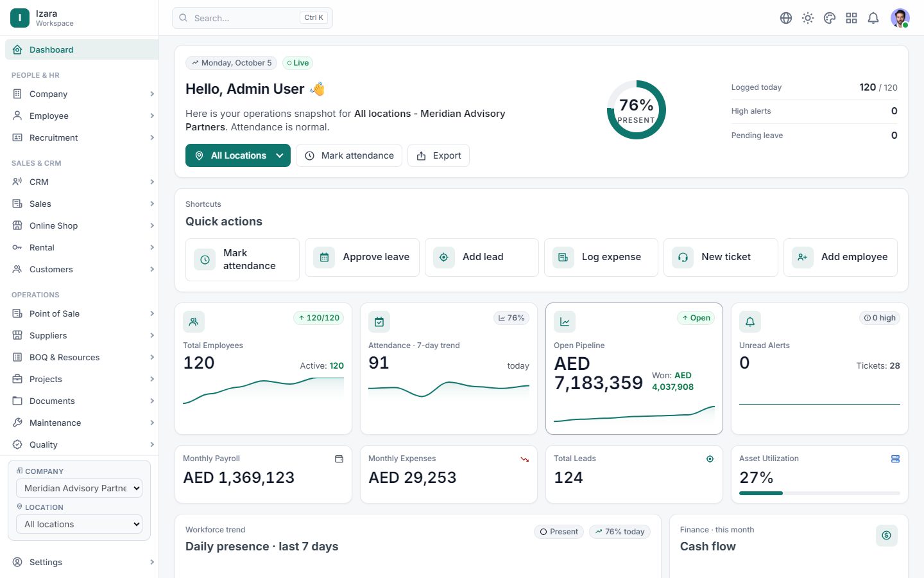Open the Location select dropdown
The width and height of the screenshot is (924, 578).
pyautogui.click(x=79, y=524)
